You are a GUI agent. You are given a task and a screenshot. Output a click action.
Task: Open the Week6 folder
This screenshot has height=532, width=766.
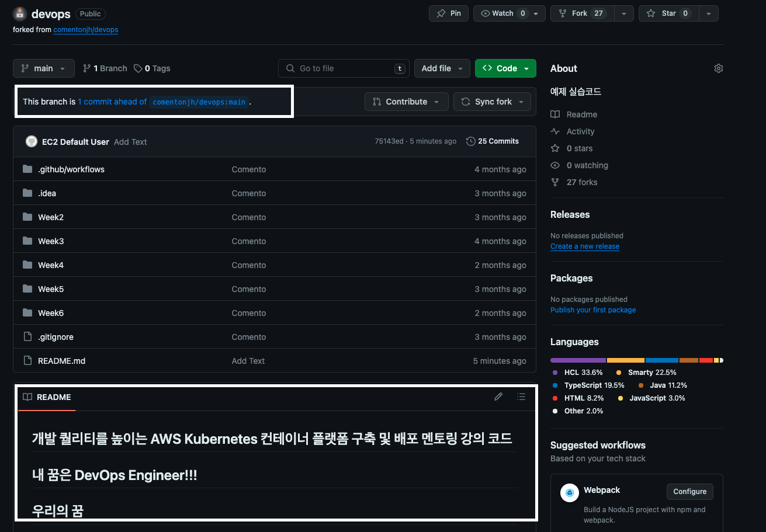pyautogui.click(x=51, y=313)
